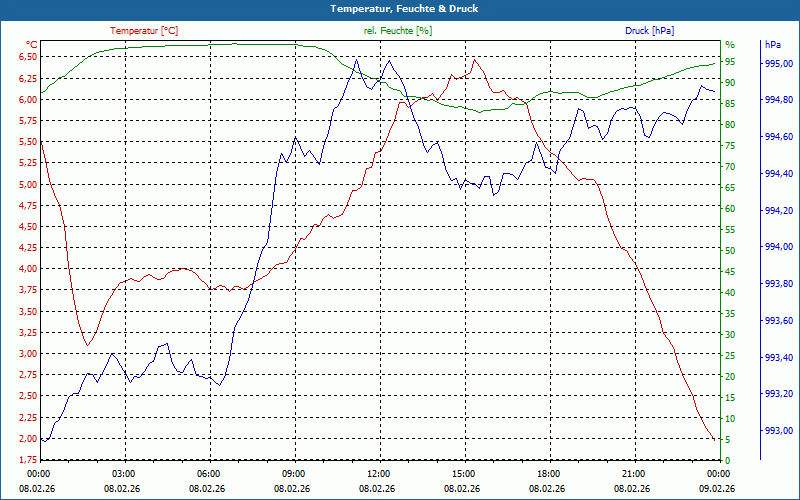800x500 pixels.
Task: Click temperature axis value '6,50'
Action: tap(28, 57)
